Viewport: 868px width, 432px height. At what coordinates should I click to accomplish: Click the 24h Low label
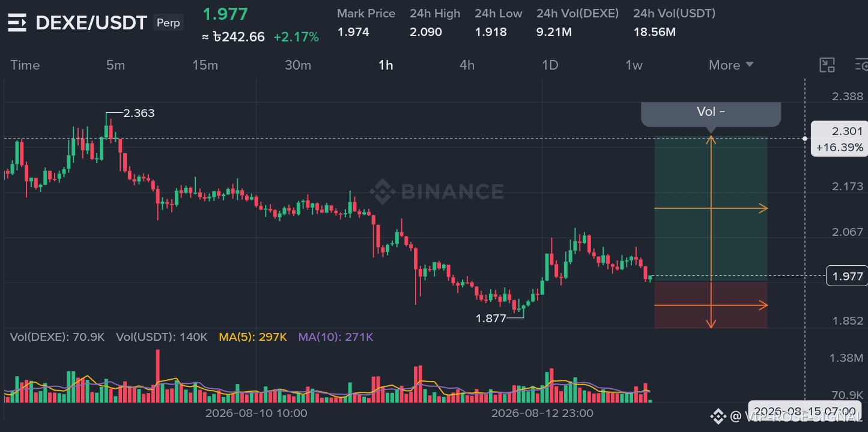pyautogui.click(x=499, y=13)
